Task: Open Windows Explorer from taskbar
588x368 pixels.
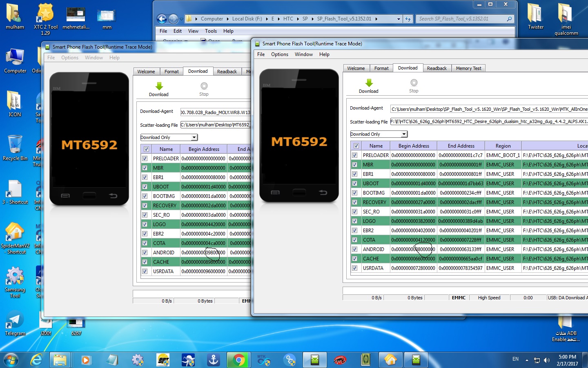Action: (x=60, y=360)
